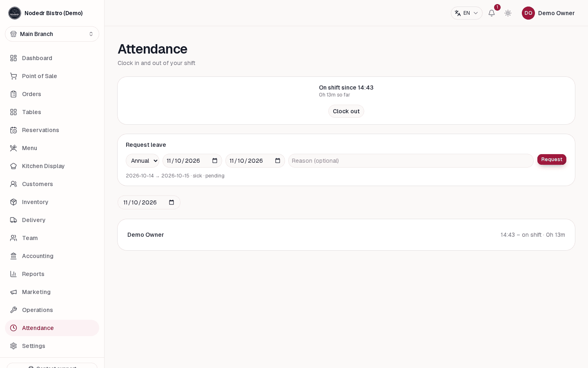Click the pending sick leave entry text
The width and height of the screenshot is (588, 368).
[175, 176]
